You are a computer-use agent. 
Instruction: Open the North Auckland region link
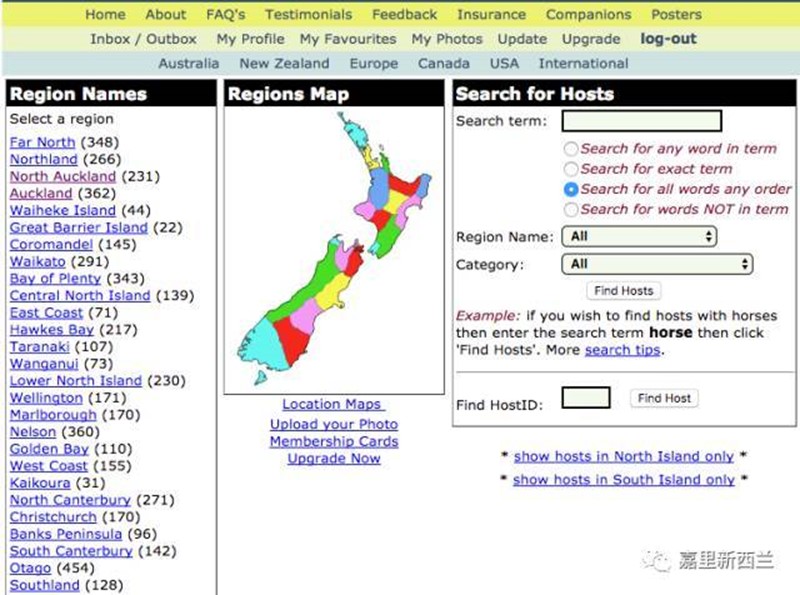click(63, 177)
